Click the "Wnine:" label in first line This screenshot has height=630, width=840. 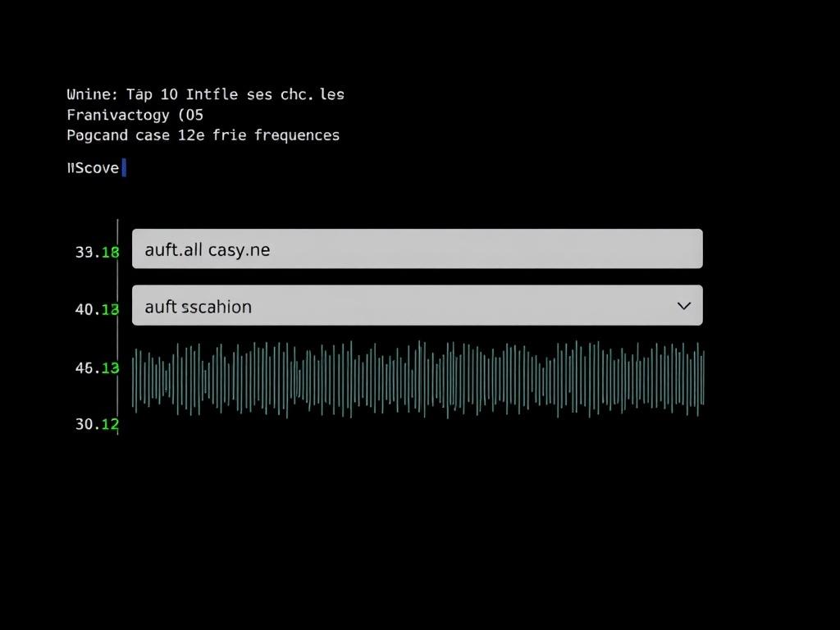pos(94,94)
